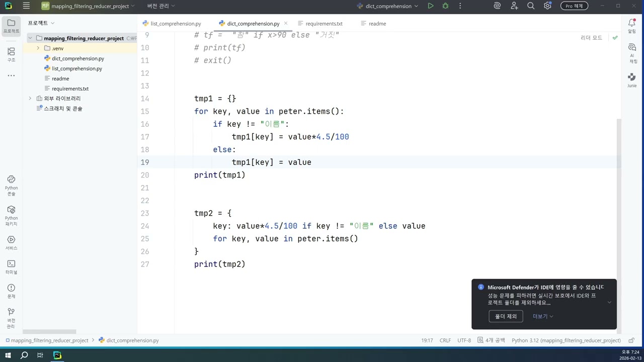Open the Junie tool window

click(632, 80)
